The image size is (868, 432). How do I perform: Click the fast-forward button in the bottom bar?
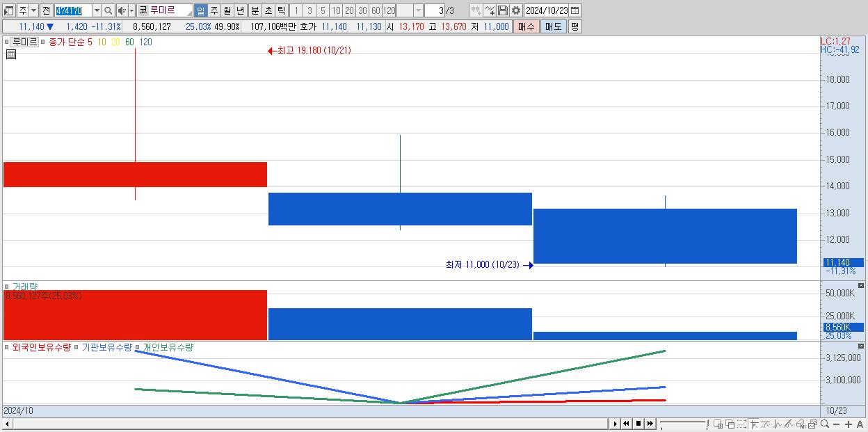pyautogui.click(x=650, y=424)
